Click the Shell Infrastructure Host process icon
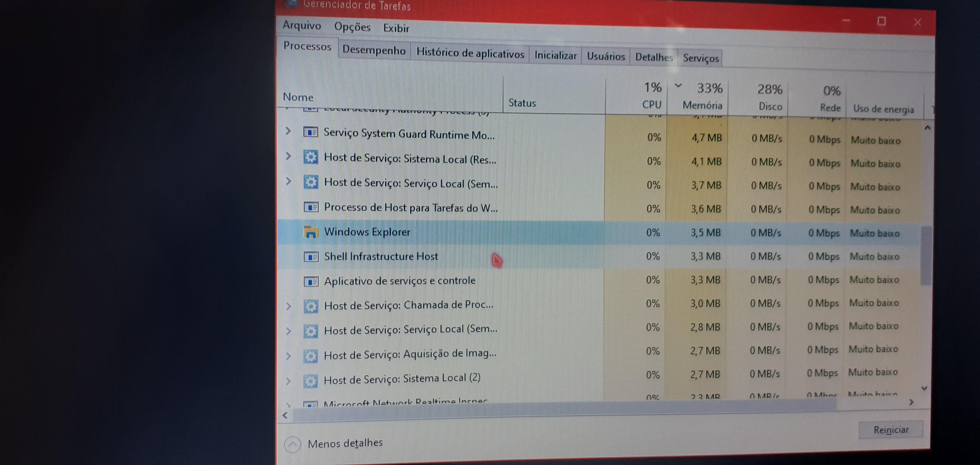Image resolution: width=980 pixels, height=465 pixels. coord(311,257)
